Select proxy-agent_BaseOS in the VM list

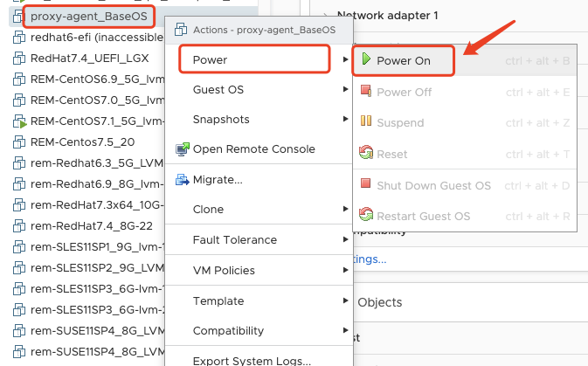(x=89, y=15)
